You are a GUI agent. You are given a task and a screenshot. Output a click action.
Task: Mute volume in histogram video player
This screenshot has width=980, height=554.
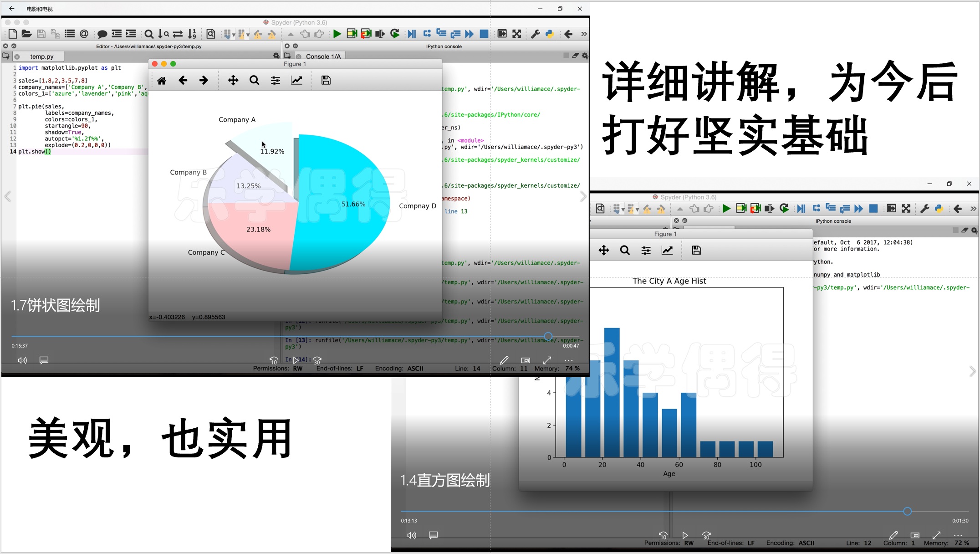pyautogui.click(x=412, y=535)
